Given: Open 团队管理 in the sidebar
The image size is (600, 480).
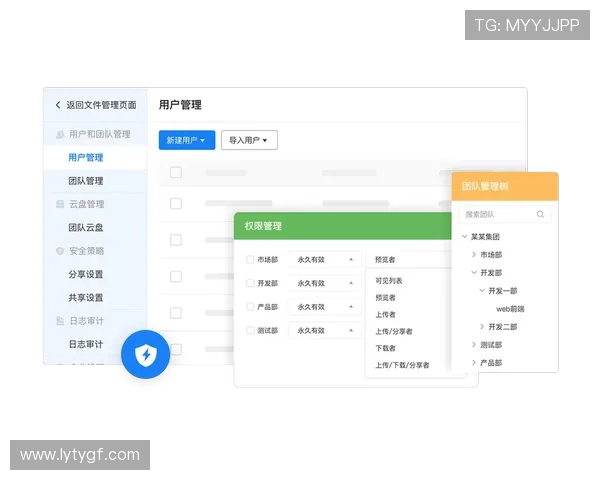Looking at the screenshot, I should click(86, 181).
